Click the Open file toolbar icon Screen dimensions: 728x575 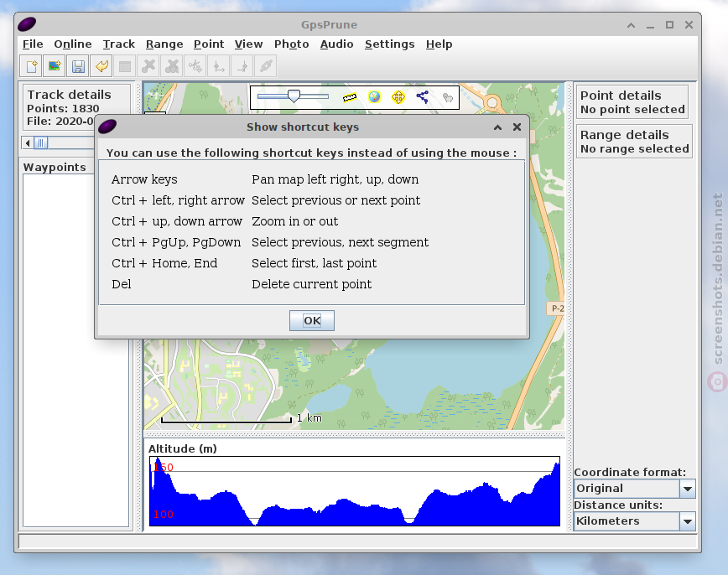(x=31, y=66)
